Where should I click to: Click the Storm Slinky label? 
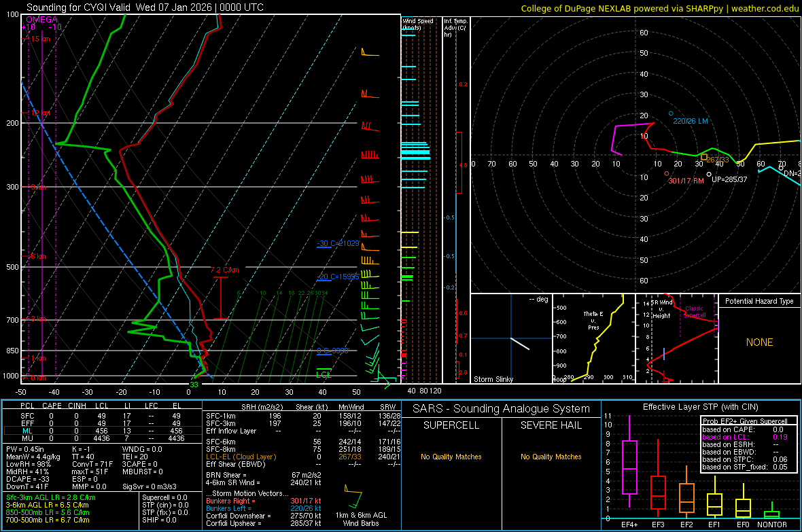[x=493, y=379]
